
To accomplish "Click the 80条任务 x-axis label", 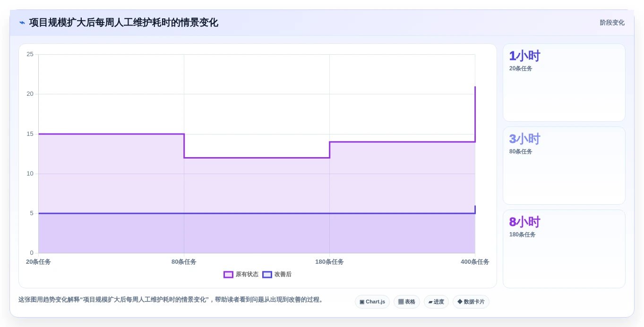I will (x=184, y=262).
